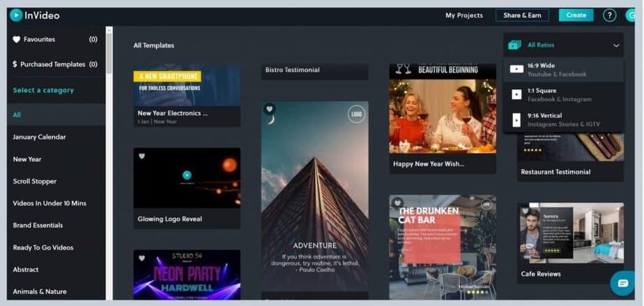Click the Favourites heart icon in sidebar
644x306 pixels.
pos(17,40)
